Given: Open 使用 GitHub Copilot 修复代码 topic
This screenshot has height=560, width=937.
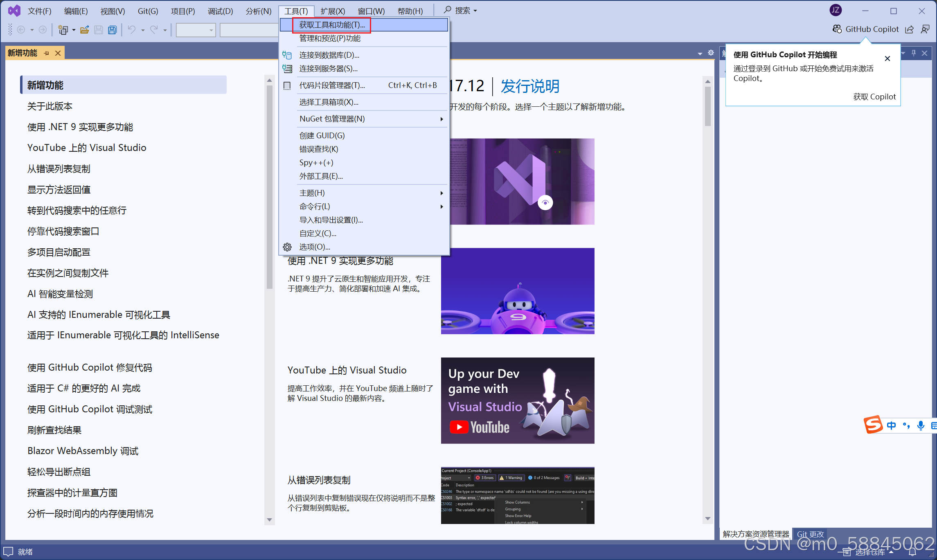Looking at the screenshot, I should 90,367.
